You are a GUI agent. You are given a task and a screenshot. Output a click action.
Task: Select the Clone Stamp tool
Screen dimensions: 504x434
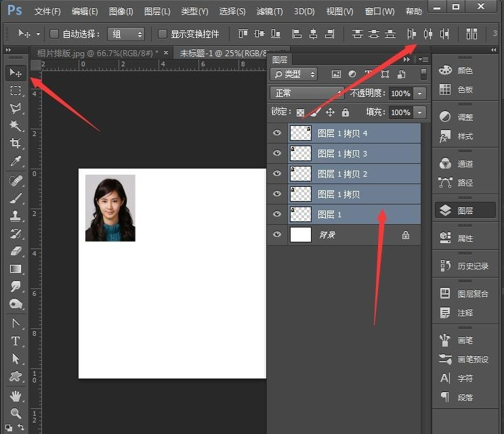point(15,215)
